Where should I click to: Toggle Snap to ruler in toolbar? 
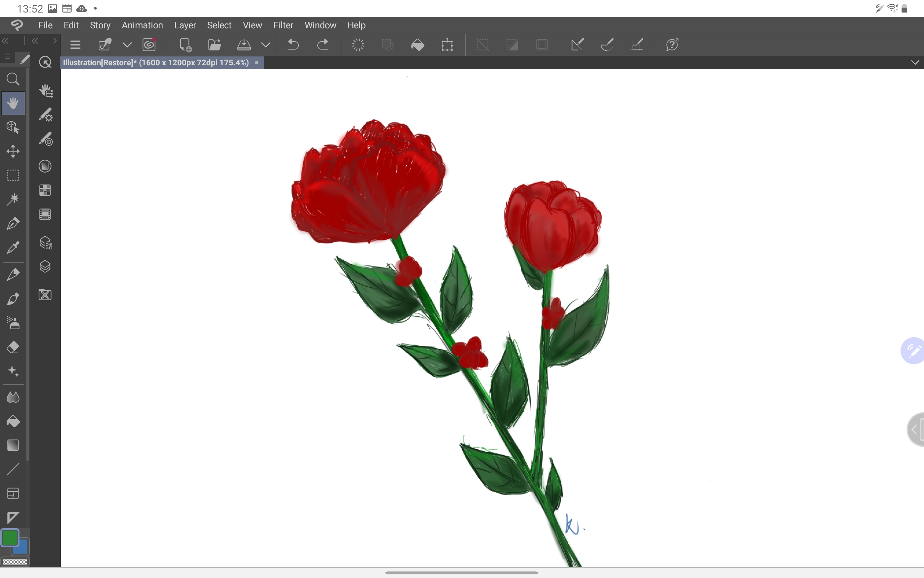click(x=577, y=45)
